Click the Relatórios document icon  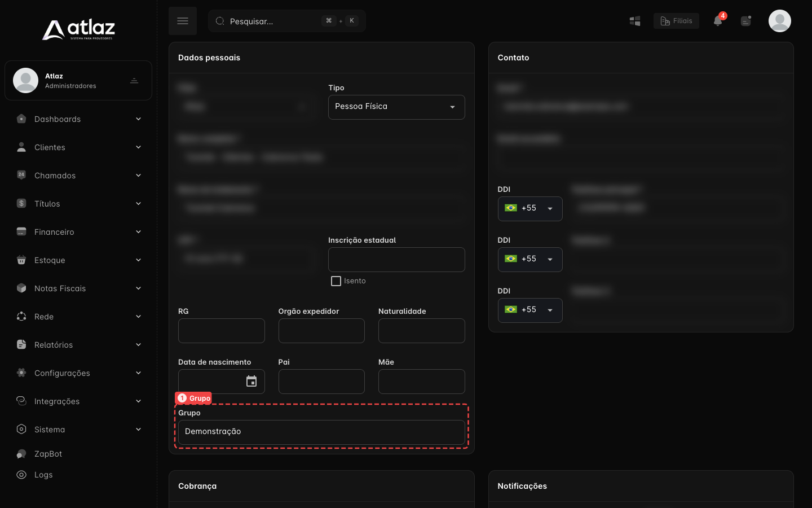tap(21, 344)
